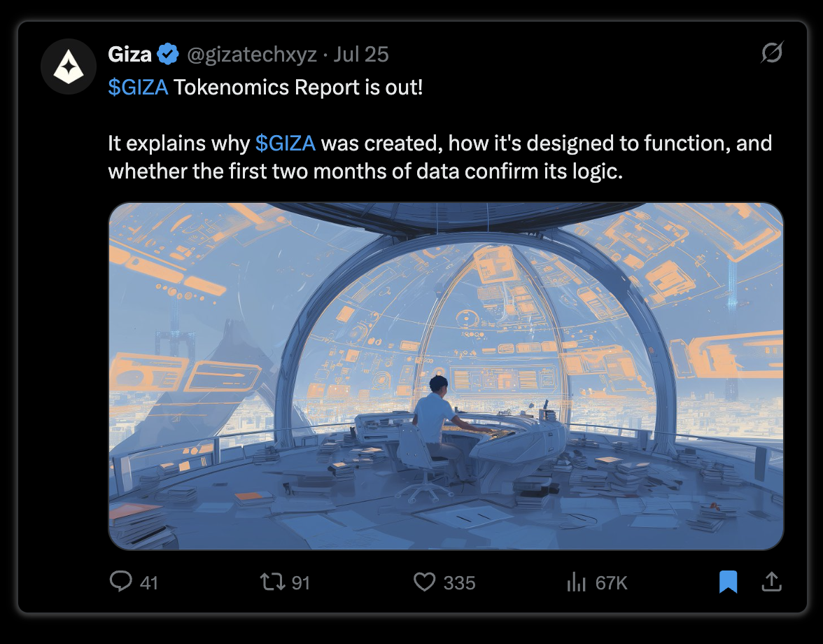
Task: Click the blue verified badge
Action: click(x=168, y=54)
